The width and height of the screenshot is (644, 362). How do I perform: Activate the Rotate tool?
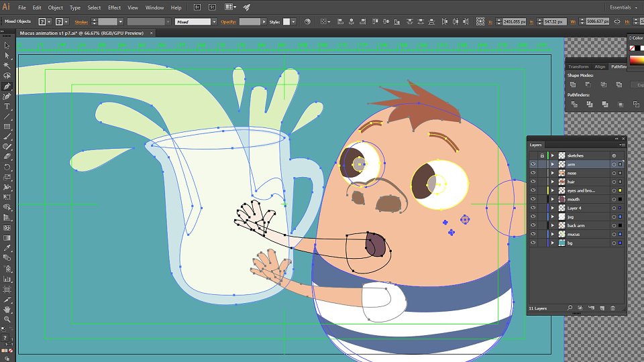pos(7,167)
